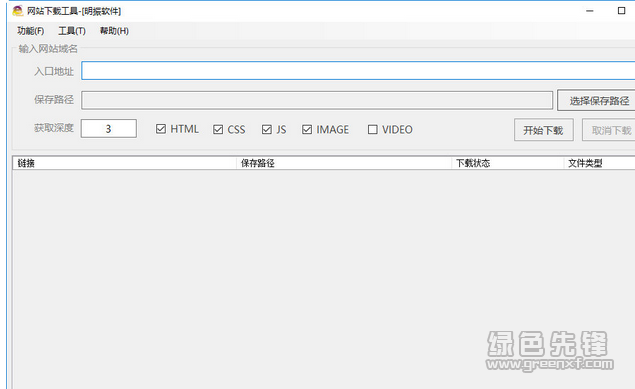Minimize the 网站下载工具 window
This screenshot has height=389, width=635.
pyautogui.click(x=590, y=11)
